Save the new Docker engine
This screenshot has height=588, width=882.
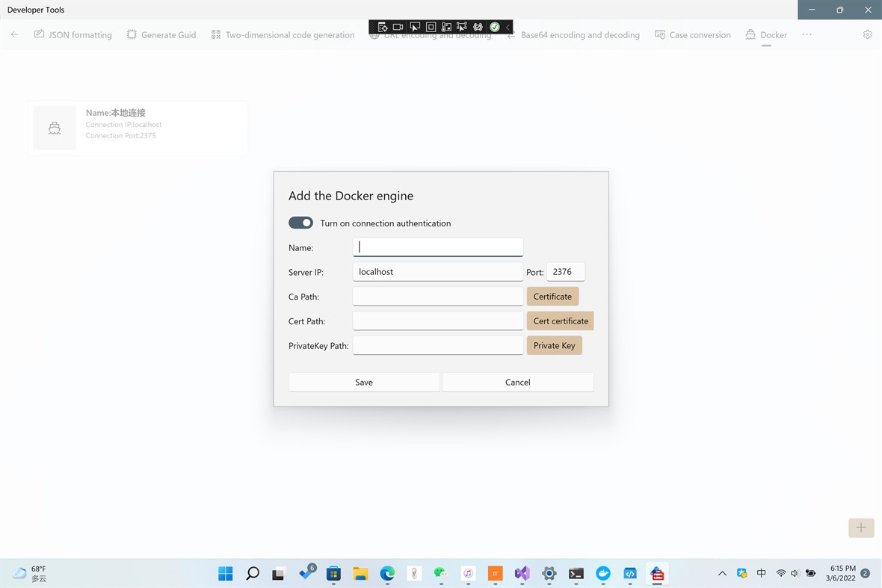[x=364, y=383]
